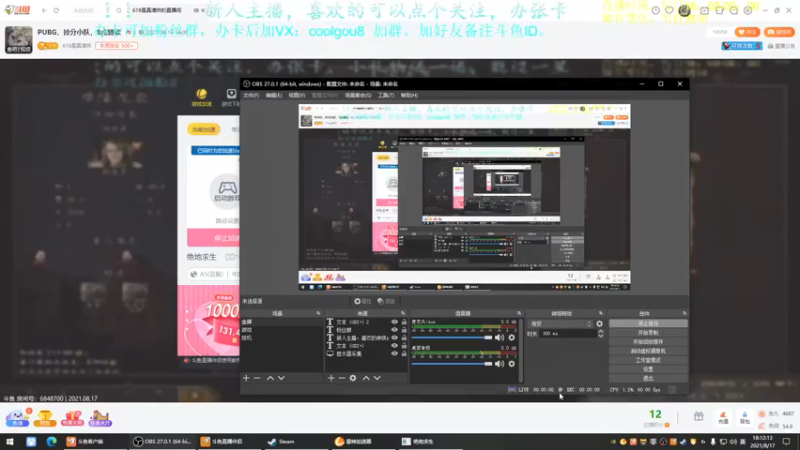Click the transition duration 300 ms field

[568, 333]
